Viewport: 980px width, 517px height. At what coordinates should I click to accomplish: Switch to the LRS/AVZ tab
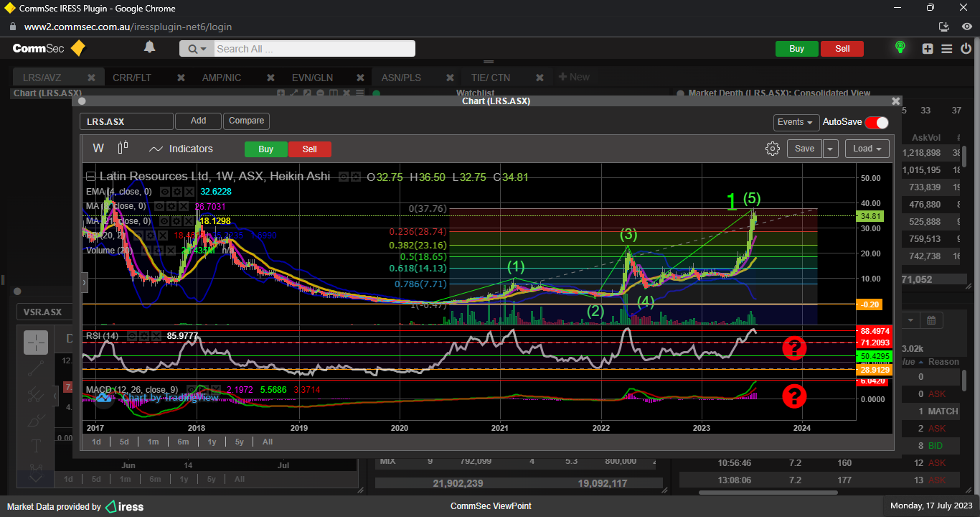[x=42, y=78]
